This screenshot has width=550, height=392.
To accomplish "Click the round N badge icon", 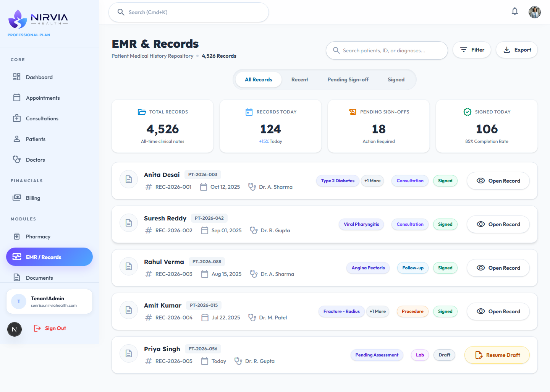I will click(x=15, y=329).
